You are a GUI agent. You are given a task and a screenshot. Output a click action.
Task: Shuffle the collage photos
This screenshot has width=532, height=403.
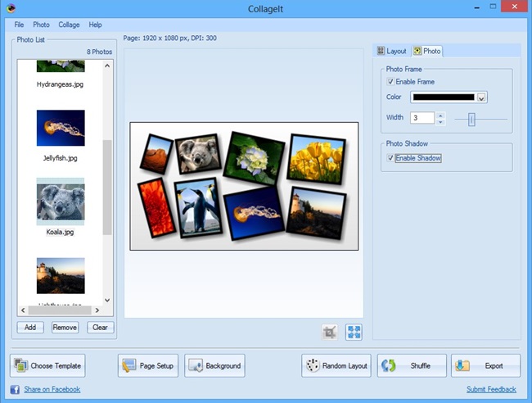412,365
